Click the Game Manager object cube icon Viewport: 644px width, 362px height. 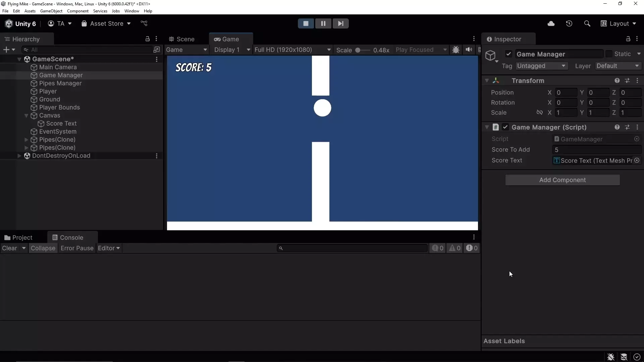pyautogui.click(x=491, y=55)
